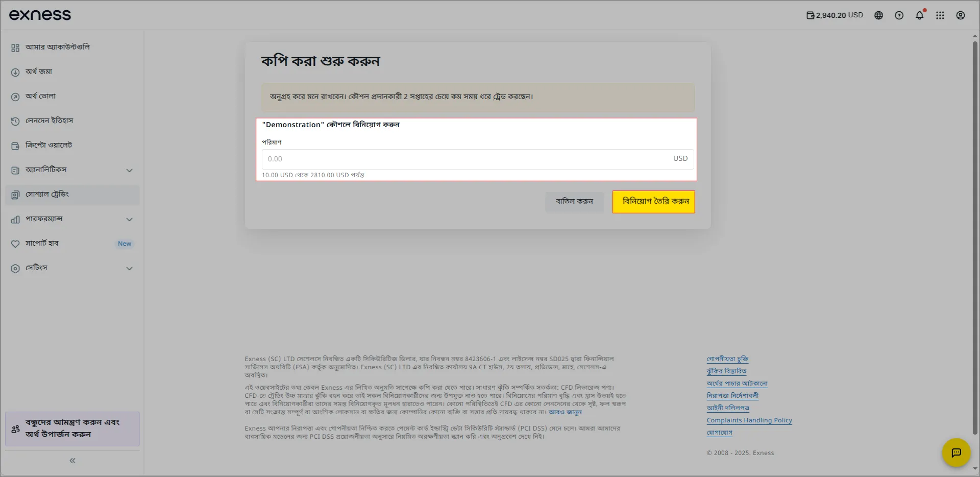Click the 10.00 USD limit hint text
This screenshot has width=980, height=477.
tap(313, 175)
